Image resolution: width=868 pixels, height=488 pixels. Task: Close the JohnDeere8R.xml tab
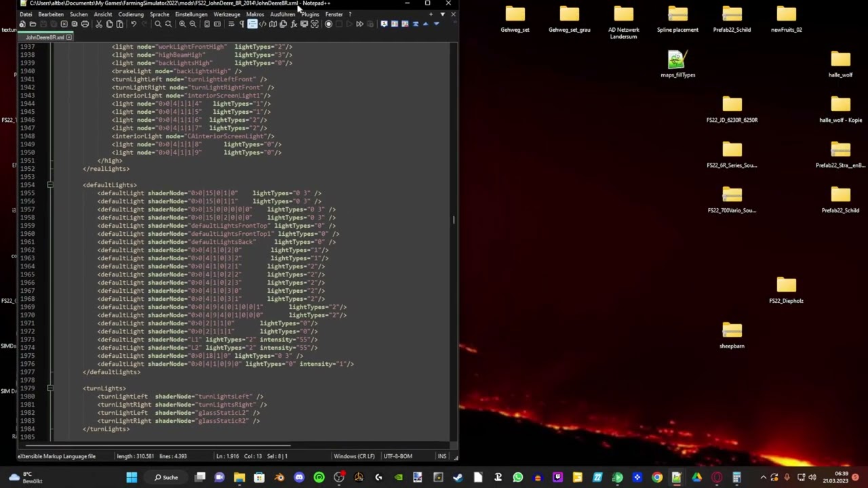(68, 37)
